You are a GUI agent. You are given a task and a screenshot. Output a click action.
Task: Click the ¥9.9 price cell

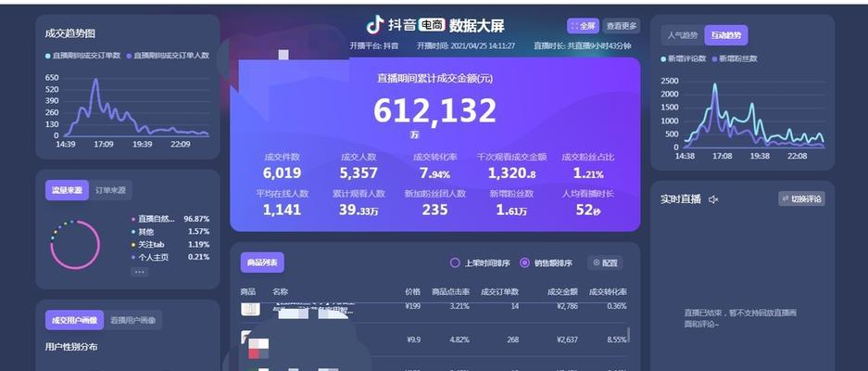[412, 340]
